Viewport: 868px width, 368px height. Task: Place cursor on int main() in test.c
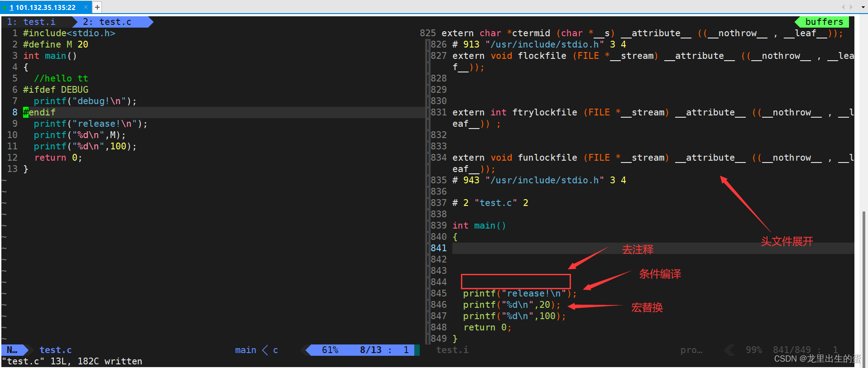[x=50, y=56]
